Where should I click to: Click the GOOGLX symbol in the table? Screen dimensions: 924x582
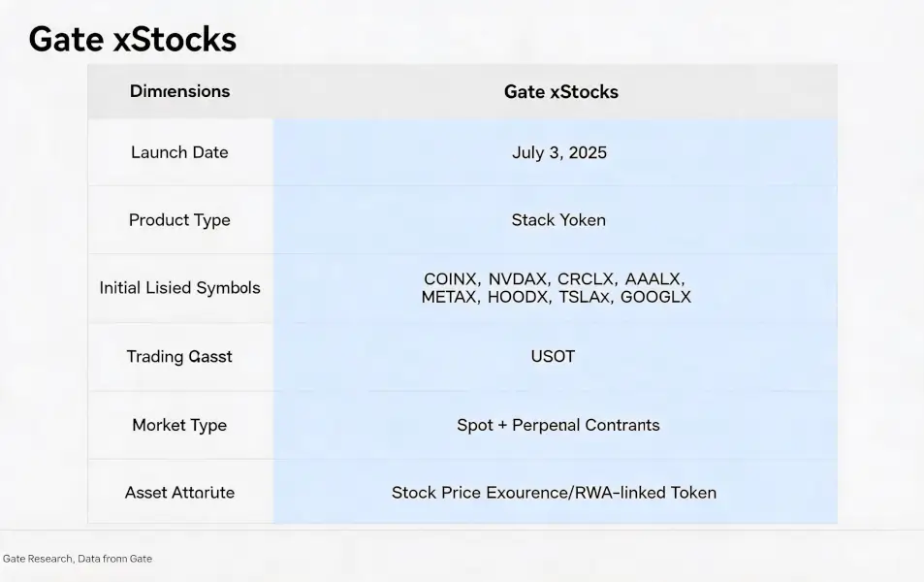(655, 297)
